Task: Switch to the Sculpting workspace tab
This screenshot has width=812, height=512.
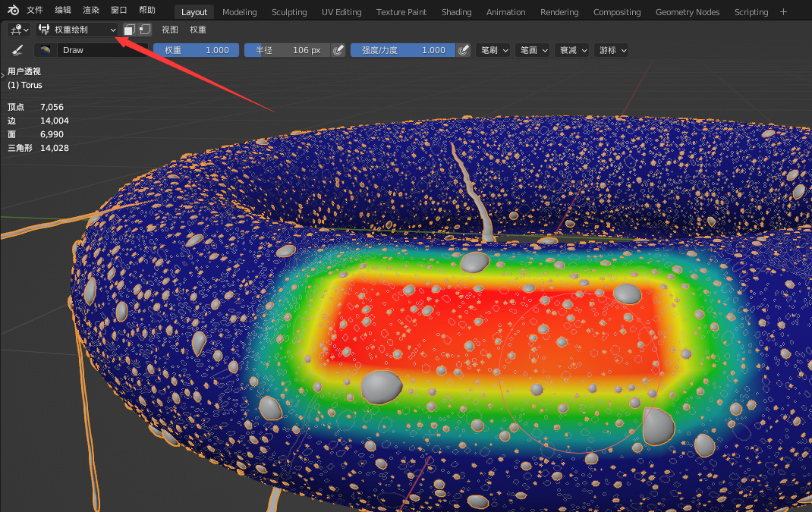Action: pos(289,12)
